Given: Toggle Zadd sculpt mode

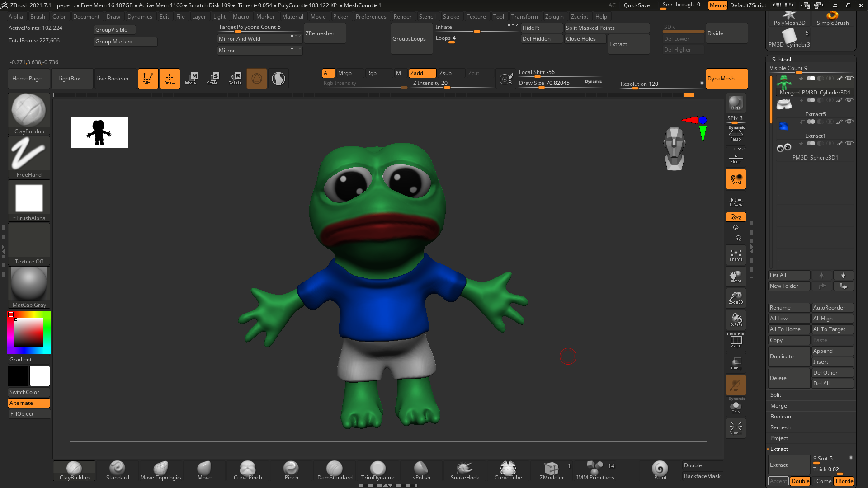Looking at the screenshot, I should coord(422,73).
